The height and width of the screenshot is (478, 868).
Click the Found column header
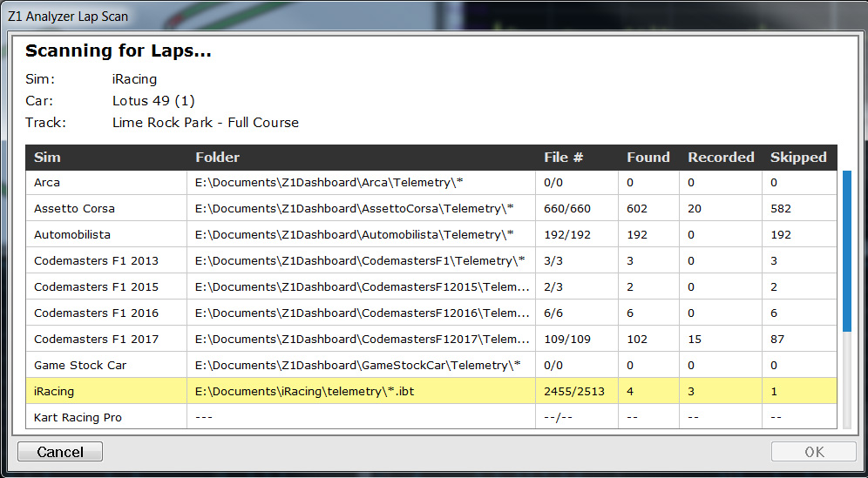coord(648,157)
